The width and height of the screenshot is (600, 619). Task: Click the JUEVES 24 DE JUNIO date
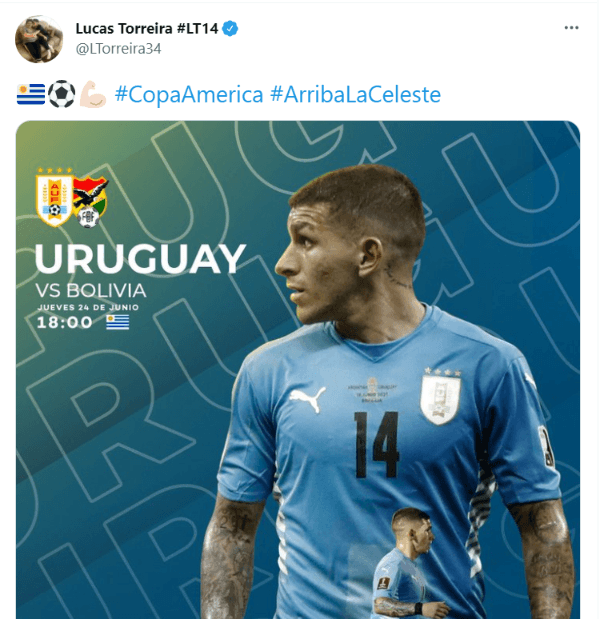[88, 308]
